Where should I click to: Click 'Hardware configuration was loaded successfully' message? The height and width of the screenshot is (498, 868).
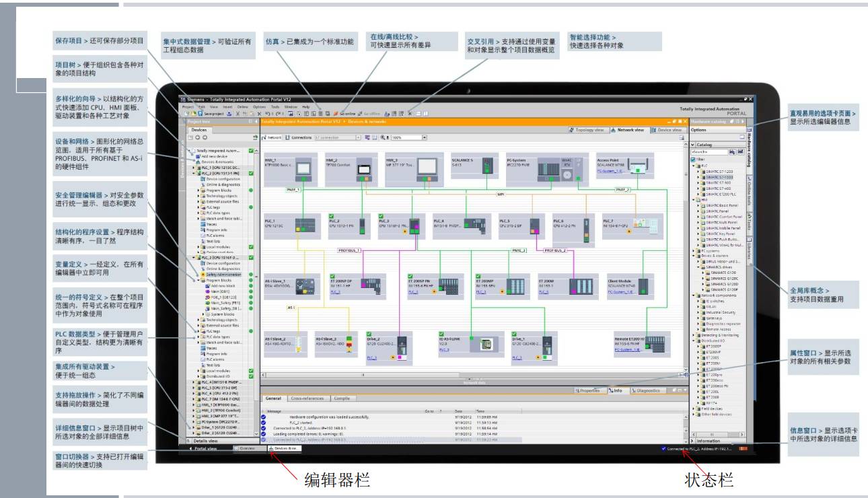[x=329, y=417]
